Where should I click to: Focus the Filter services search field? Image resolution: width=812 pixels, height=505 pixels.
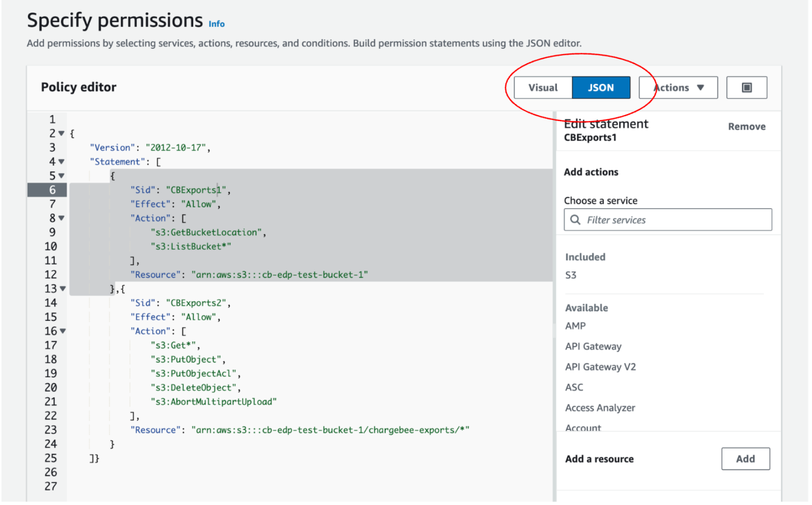click(675, 220)
